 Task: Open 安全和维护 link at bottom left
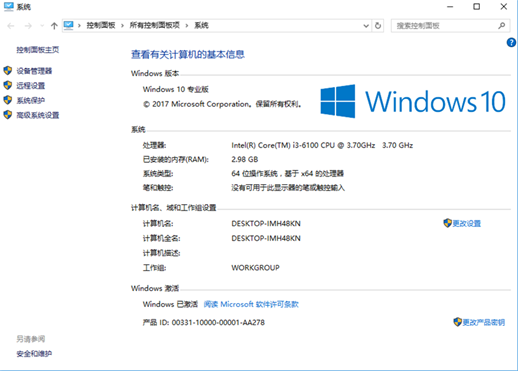coord(34,354)
